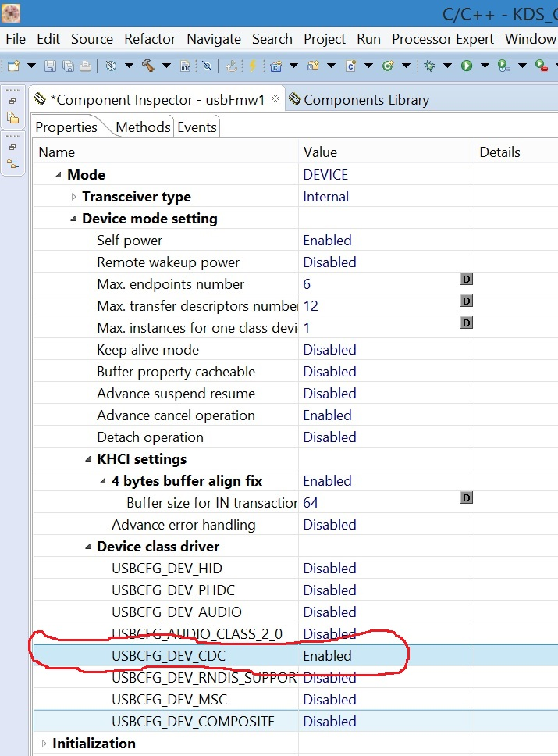
Task: Restore the lower minimized sidebar view stack
Action: click(x=13, y=147)
